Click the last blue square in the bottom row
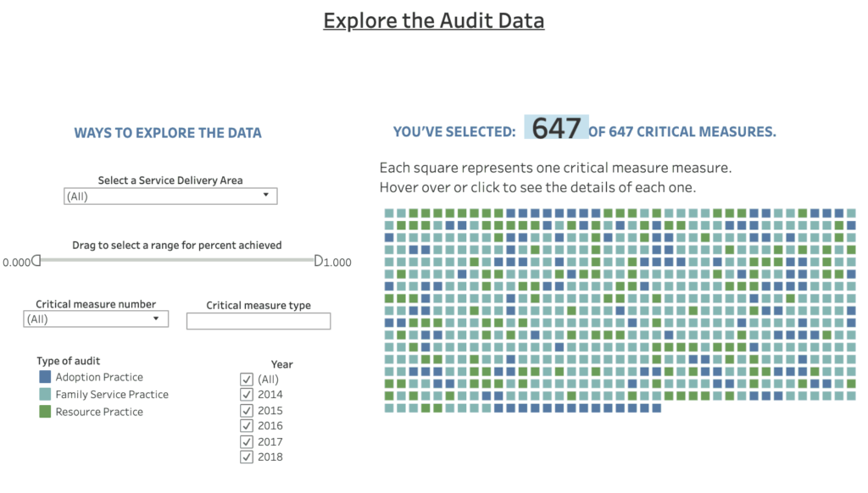The height and width of the screenshot is (493, 868). (656, 407)
